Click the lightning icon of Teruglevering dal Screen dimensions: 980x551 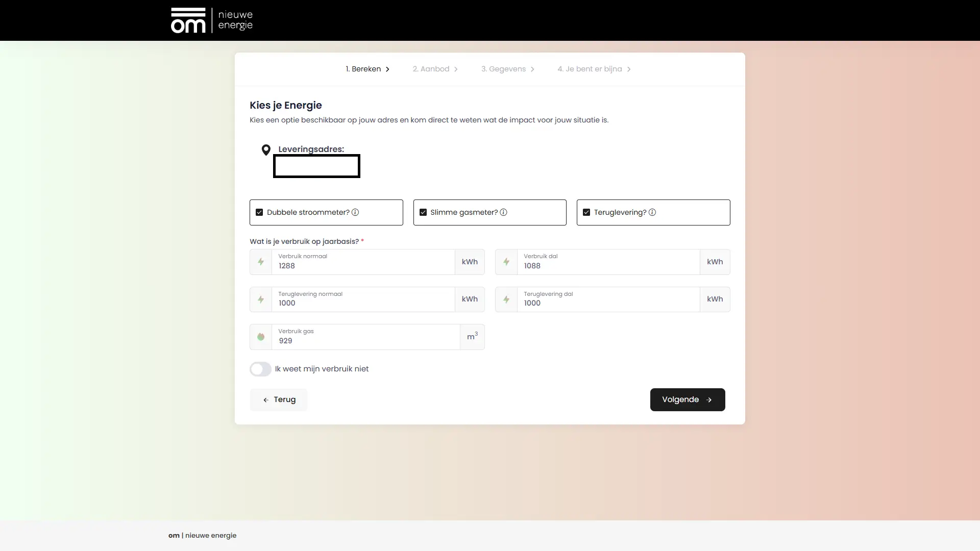[x=506, y=299]
